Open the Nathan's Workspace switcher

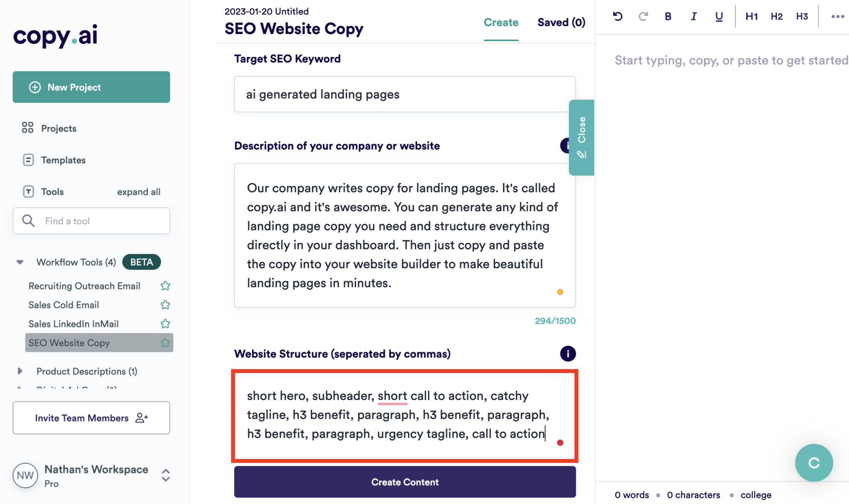point(165,475)
